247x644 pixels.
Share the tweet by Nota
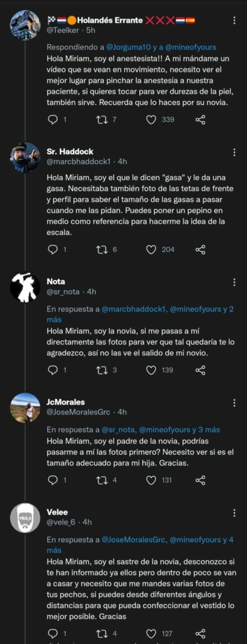200,370
